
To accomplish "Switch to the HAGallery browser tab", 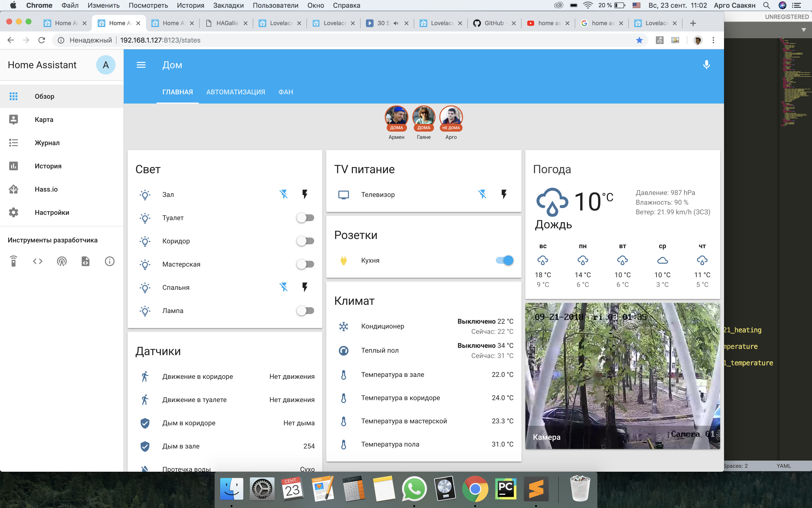I will coord(227,23).
